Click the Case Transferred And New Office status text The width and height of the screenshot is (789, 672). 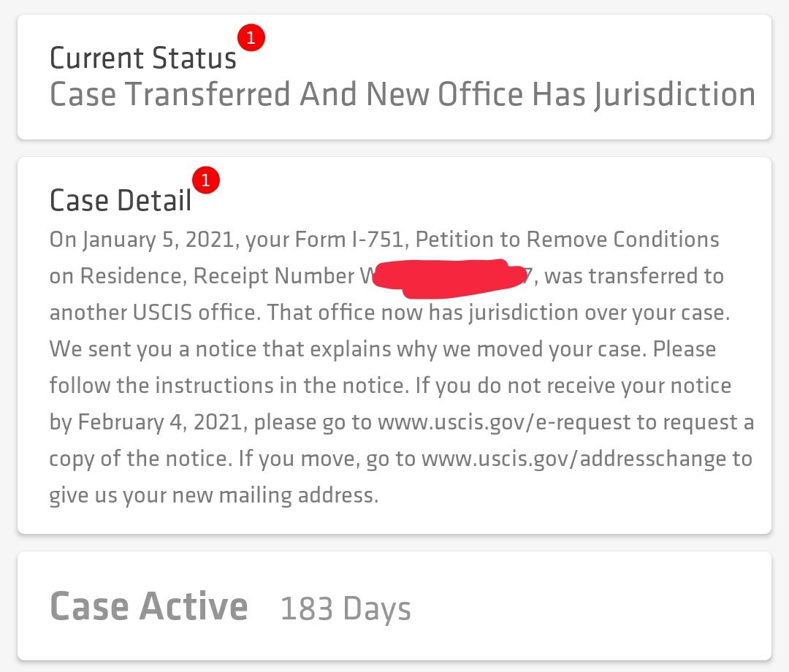403,94
